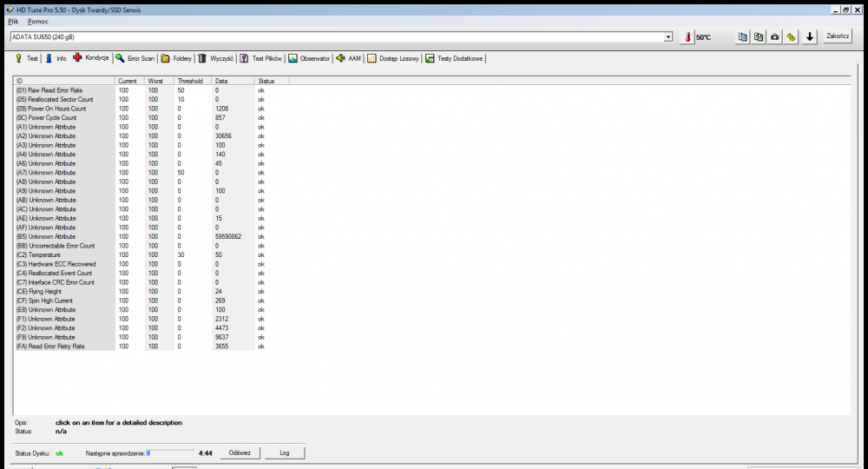The image size is (868, 469).
Task: Click the yellow options gear icon
Action: coord(792,37)
